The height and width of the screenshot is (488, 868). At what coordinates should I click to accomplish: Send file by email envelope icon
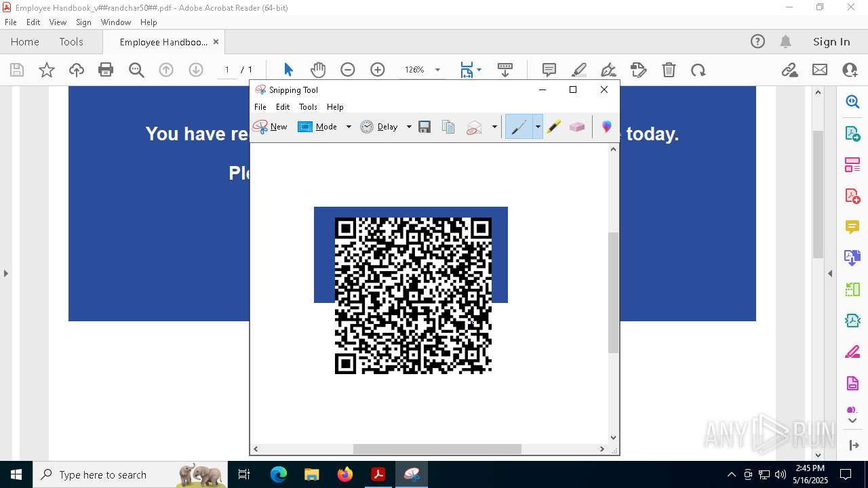coord(820,70)
